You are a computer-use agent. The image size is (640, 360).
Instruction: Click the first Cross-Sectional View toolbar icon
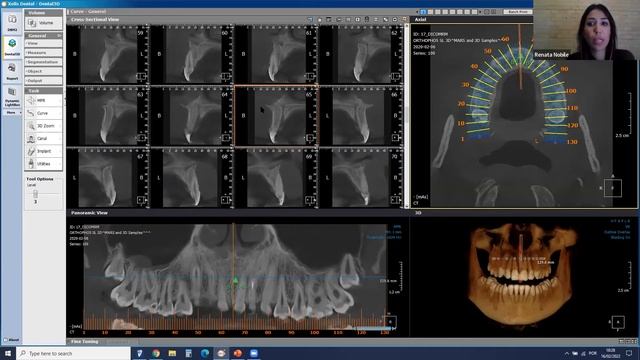[310, 20]
